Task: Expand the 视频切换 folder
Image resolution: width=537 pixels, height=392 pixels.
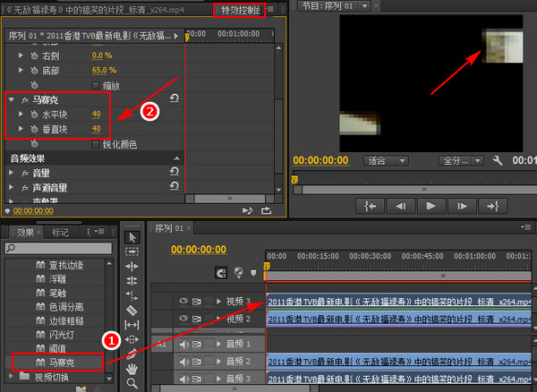Action: 11,376
